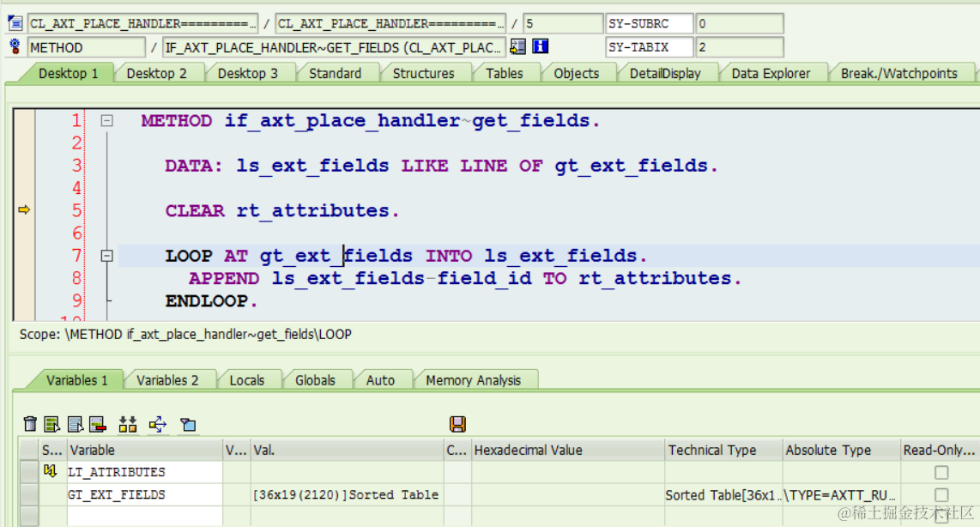980x527 pixels.
Task: Click the icon with two downward arrows over boxes
Action: coord(128,425)
